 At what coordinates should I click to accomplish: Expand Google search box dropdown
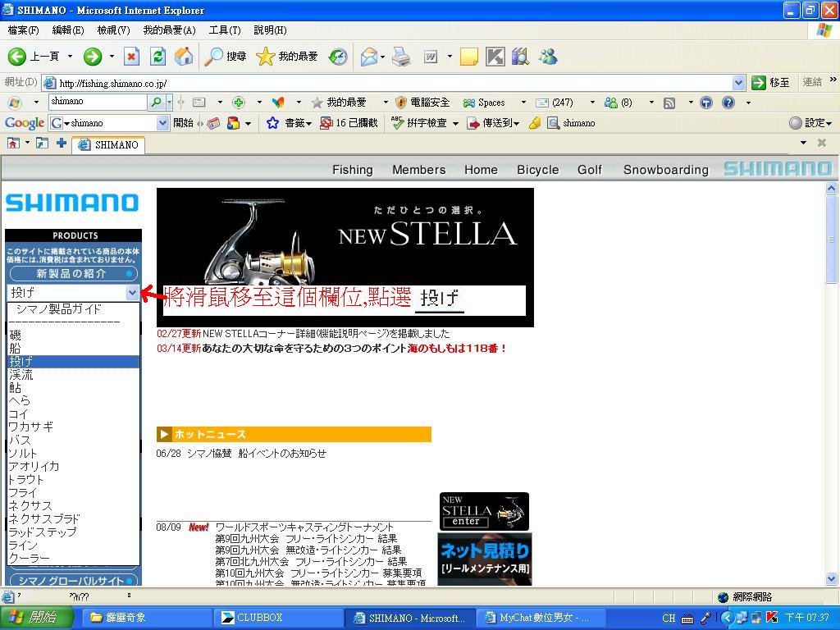(163, 123)
